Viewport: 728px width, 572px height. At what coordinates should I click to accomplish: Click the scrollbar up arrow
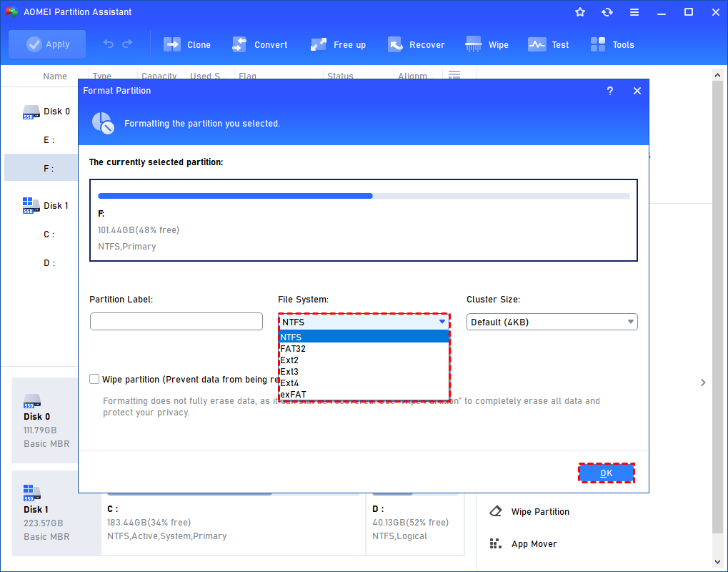[x=717, y=75]
